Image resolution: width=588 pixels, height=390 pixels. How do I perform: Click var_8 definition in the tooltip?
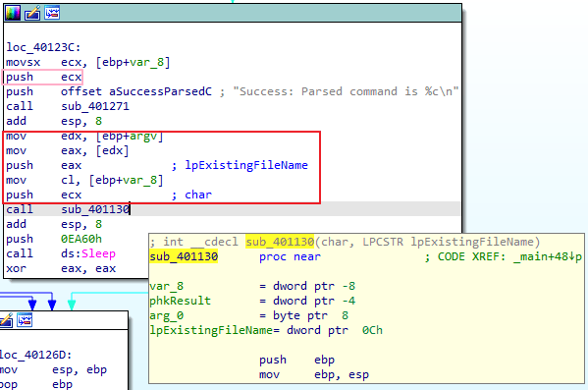pyautogui.click(x=252, y=286)
